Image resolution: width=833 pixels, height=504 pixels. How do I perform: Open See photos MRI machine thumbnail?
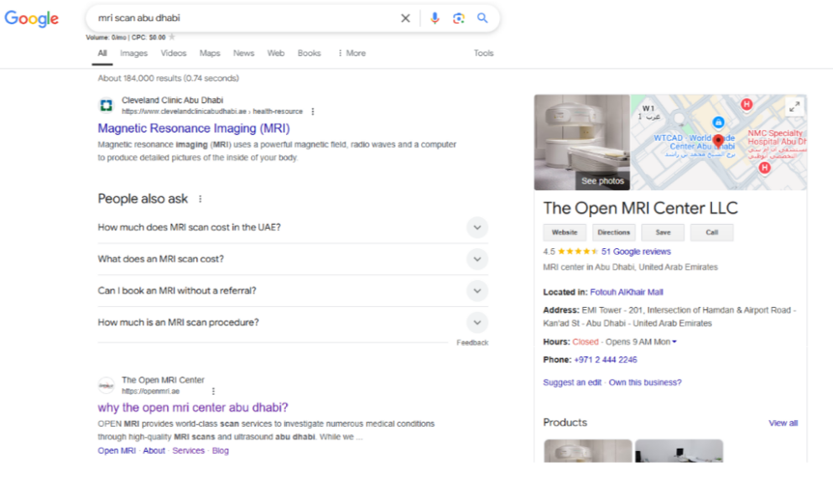coord(582,143)
